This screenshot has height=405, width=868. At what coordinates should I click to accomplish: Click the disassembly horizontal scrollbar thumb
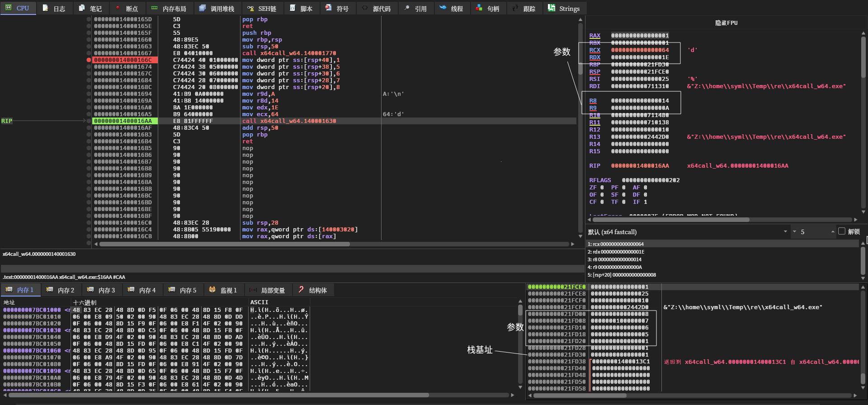click(x=224, y=244)
